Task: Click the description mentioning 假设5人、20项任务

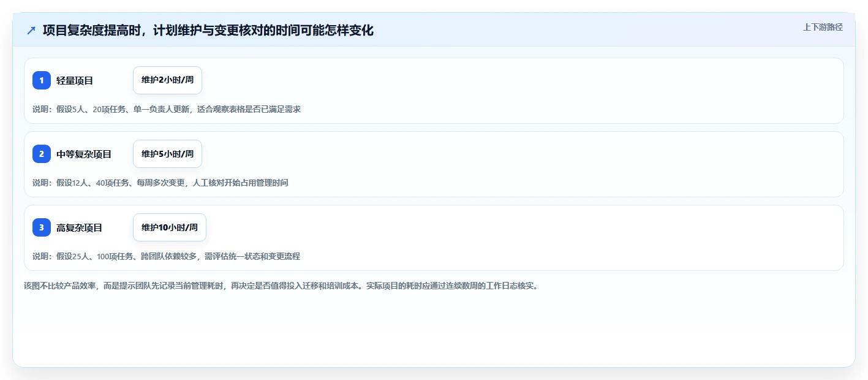Action: pos(167,109)
